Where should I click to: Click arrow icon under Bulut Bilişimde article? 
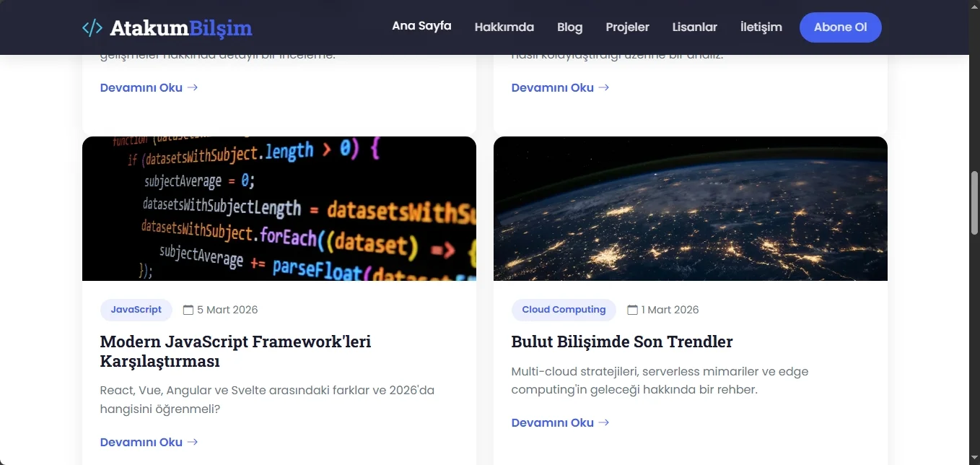point(604,422)
